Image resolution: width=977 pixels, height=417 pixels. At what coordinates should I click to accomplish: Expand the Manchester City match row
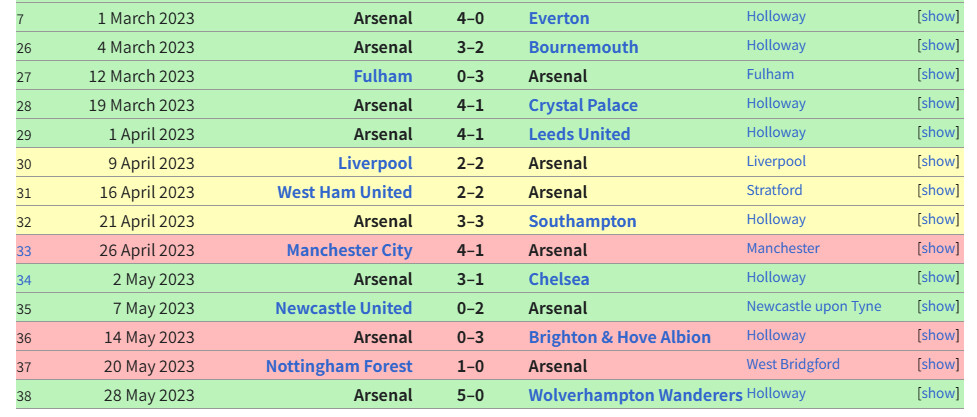pos(939,248)
